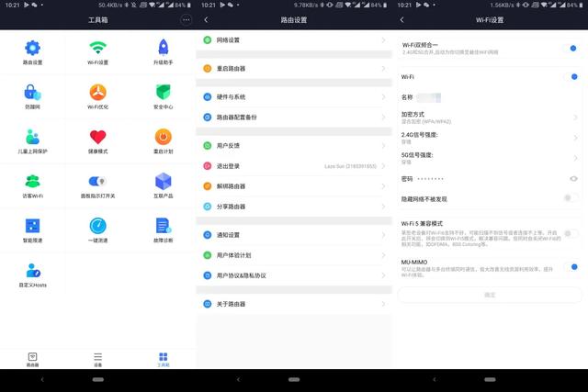Open the 通知设置 row chevron
Image resolution: width=588 pixels, height=392 pixels.
(x=383, y=235)
